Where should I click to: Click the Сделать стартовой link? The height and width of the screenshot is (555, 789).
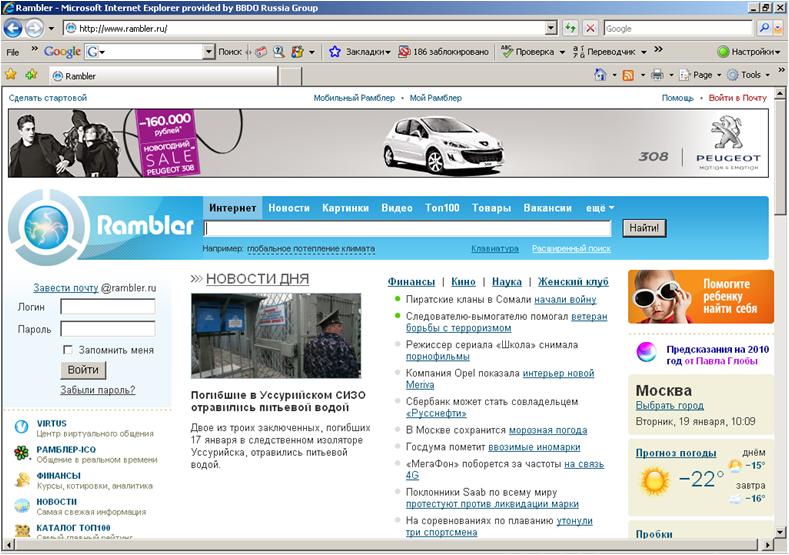pyautogui.click(x=48, y=98)
